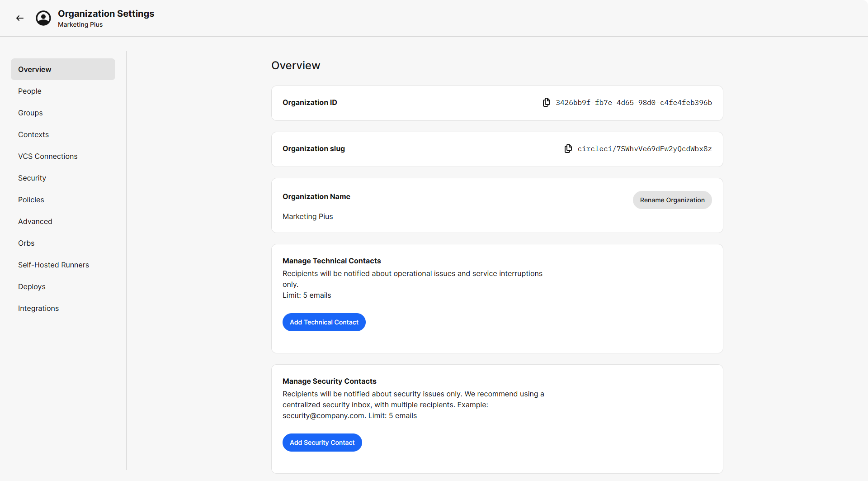Copy the Organization ID with copy icon
Image resolution: width=868 pixels, height=481 pixels.
click(547, 103)
